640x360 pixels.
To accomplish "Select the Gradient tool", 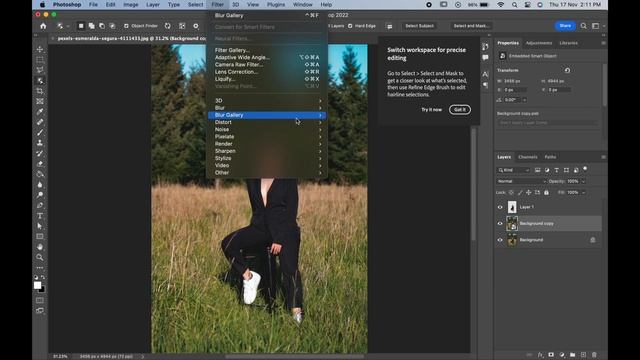I will (x=40, y=174).
